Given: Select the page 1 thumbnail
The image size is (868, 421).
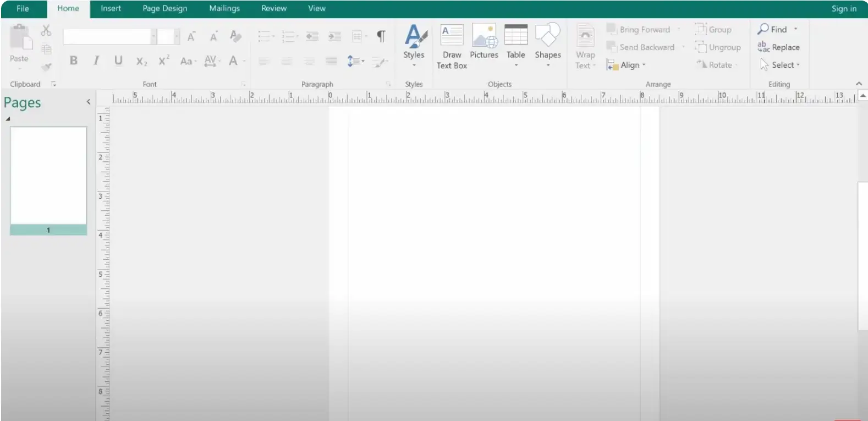Looking at the screenshot, I should (x=48, y=176).
